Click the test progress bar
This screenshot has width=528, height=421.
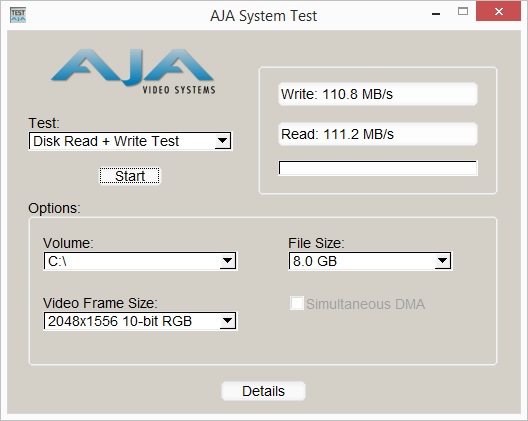pos(378,168)
